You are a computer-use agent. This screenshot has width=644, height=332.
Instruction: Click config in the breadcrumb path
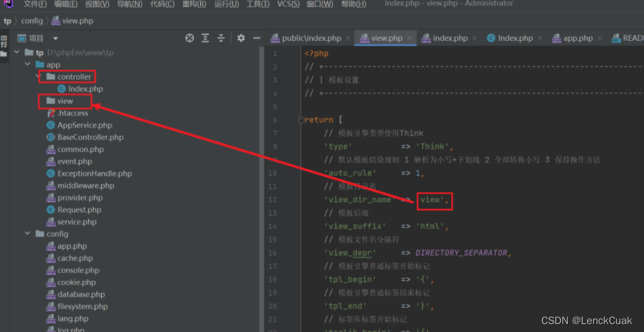(32, 21)
